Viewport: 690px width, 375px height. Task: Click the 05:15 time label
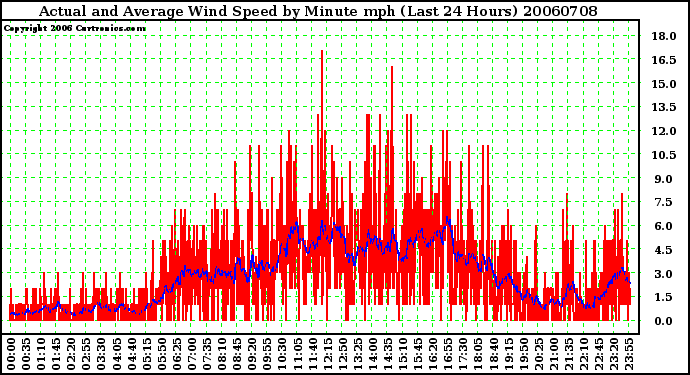click(x=146, y=354)
